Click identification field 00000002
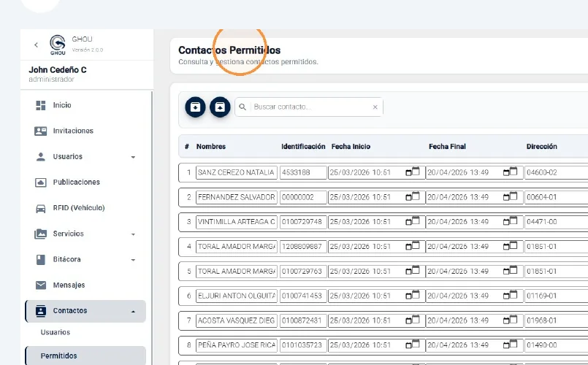 coord(303,198)
